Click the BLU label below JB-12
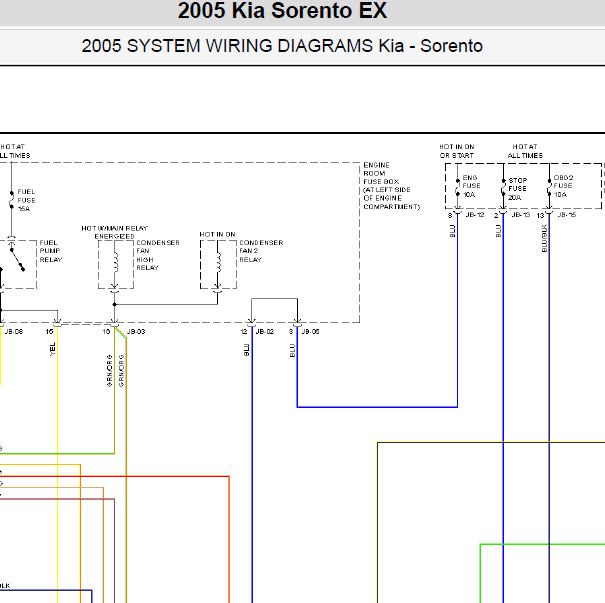Image resolution: width=605 pixels, height=603 pixels. coord(453,231)
